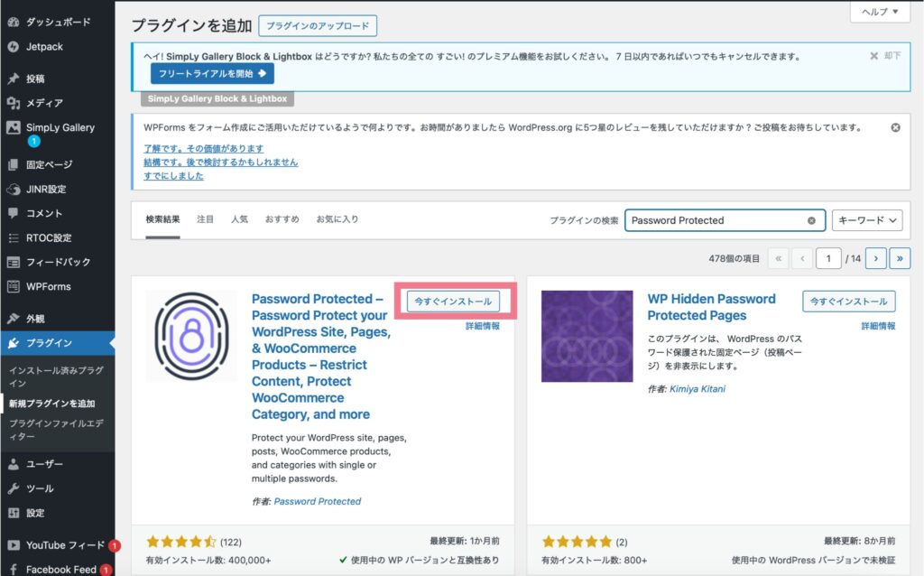Open Password Protected plugin title link

click(321, 357)
